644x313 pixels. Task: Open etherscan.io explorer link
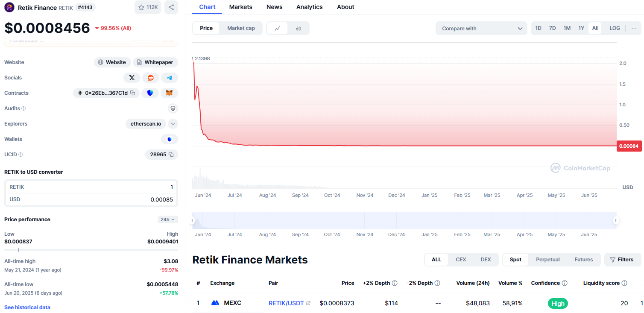click(x=146, y=124)
